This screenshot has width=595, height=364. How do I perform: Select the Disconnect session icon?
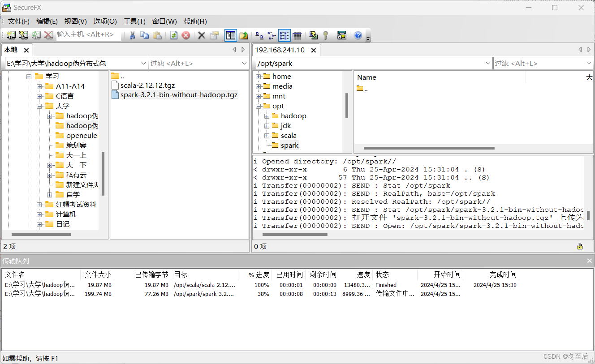48,35
